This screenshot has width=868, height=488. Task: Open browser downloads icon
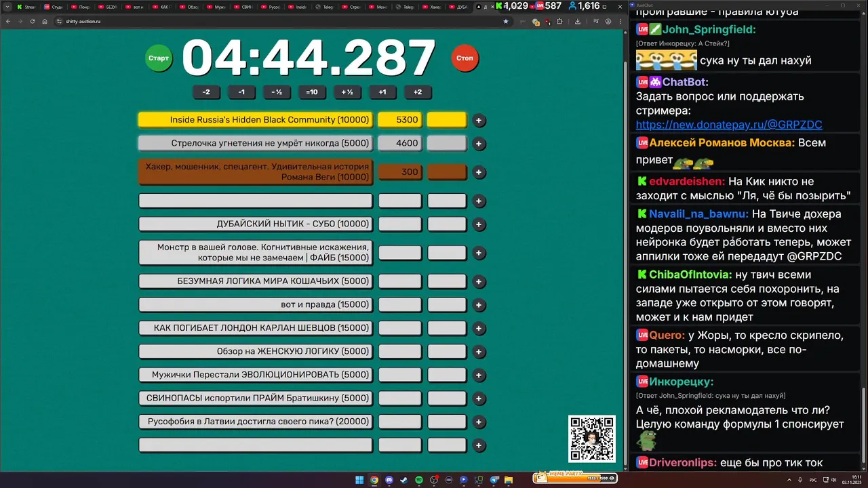click(577, 21)
